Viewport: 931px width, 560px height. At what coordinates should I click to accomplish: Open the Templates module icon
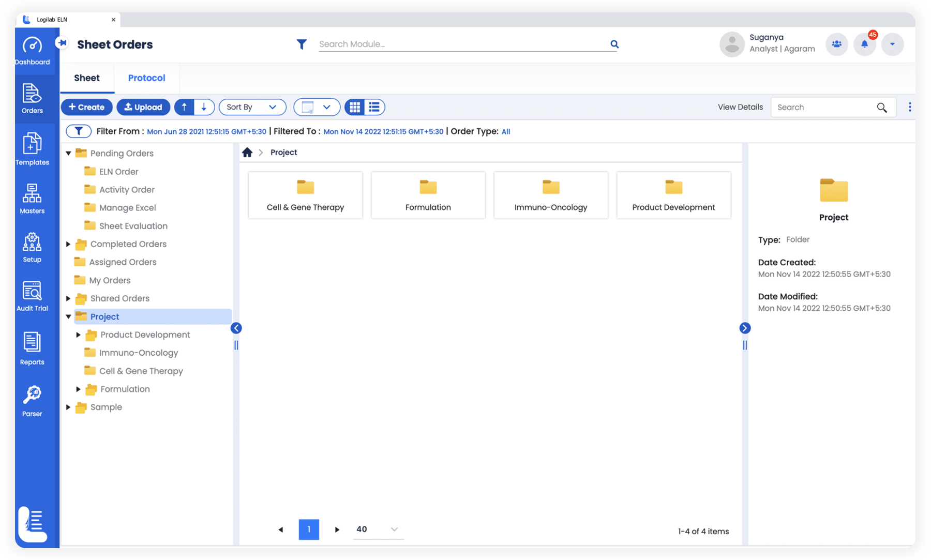pos(32,149)
